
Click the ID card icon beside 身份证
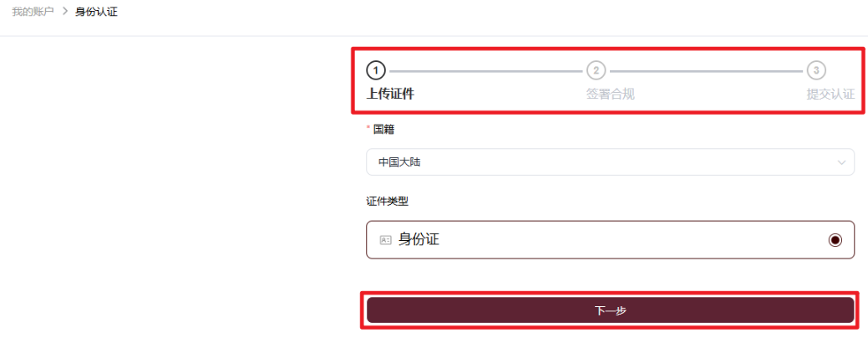click(386, 240)
